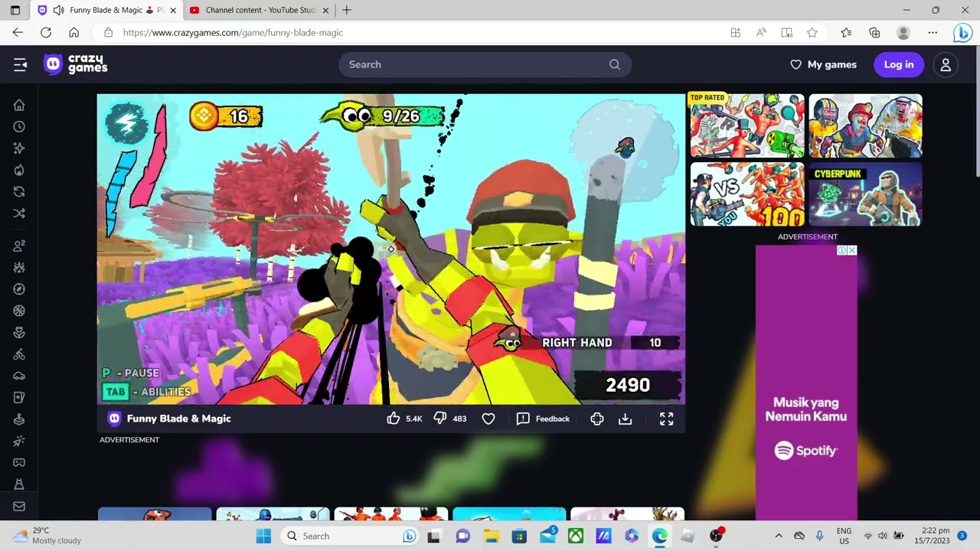Open updated games refresh-arrows icon
The image size is (980, 551).
click(19, 191)
